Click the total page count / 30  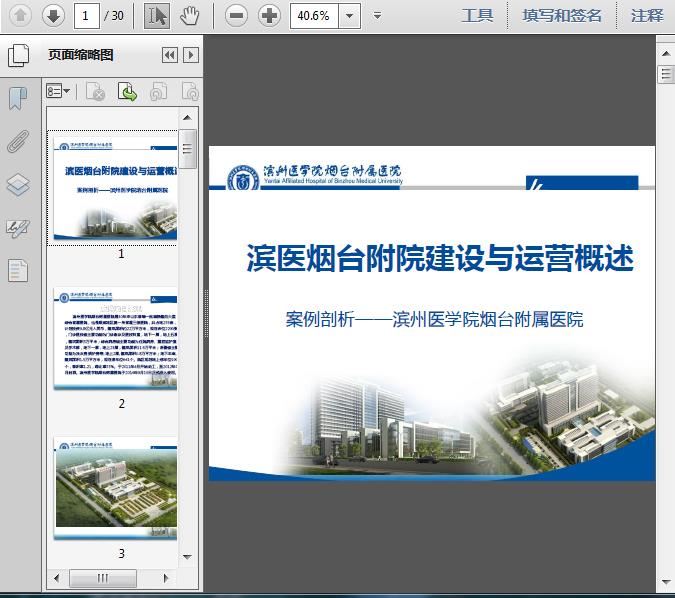[114, 16]
